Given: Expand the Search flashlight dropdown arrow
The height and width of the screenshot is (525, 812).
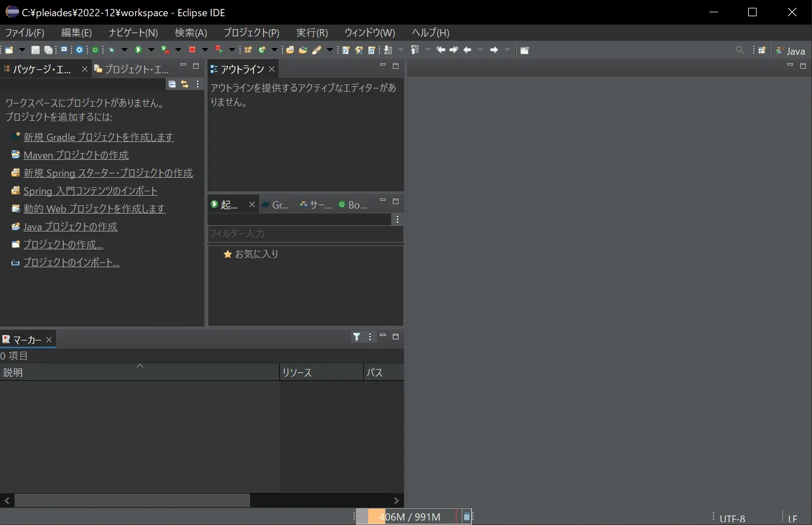Looking at the screenshot, I should tap(330, 50).
